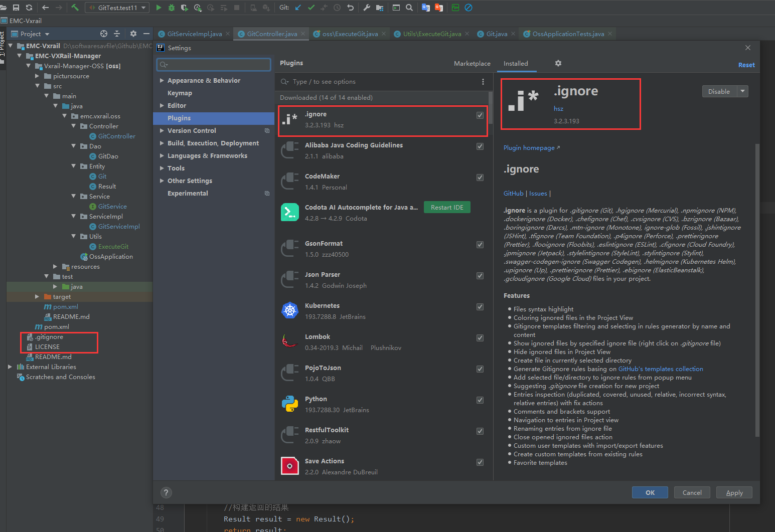Toggle RestfulToolkit plugin checkbox
The image size is (775, 532).
coord(480,431)
